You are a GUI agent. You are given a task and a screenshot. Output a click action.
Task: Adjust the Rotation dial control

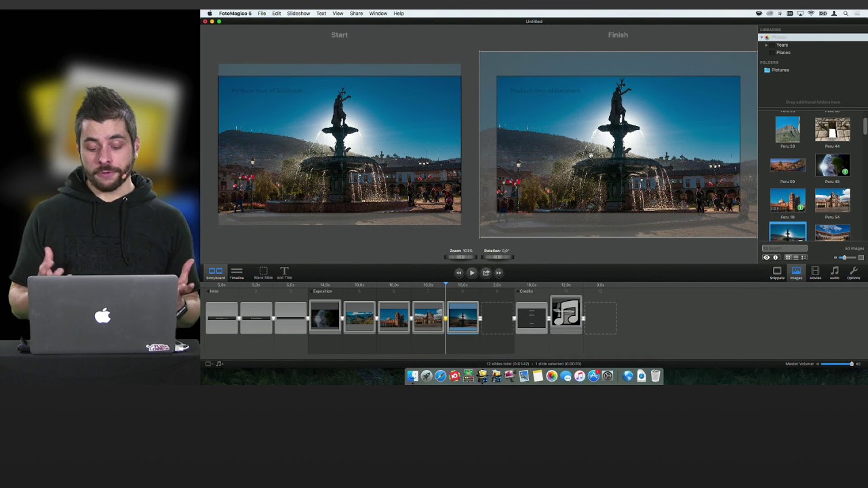497,257
